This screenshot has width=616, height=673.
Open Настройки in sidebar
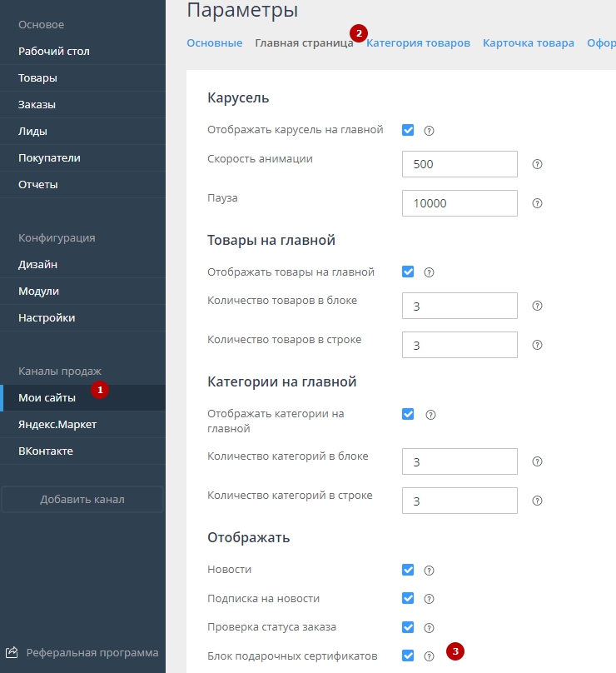point(82,317)
